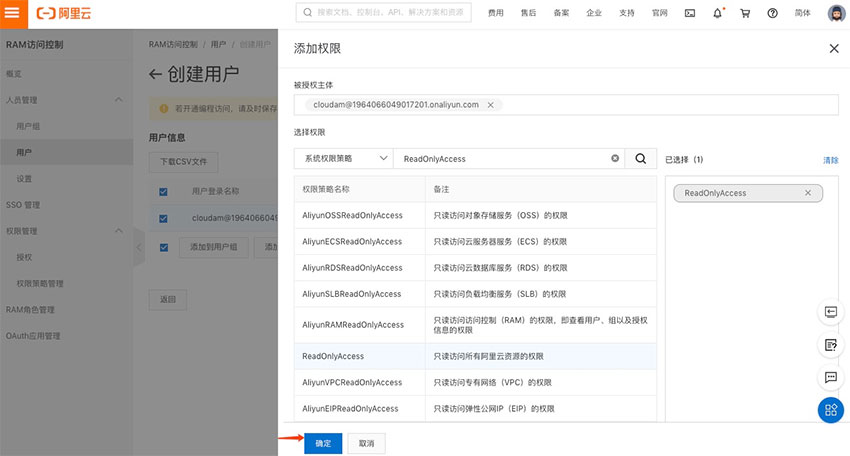This screenshot has height=456, width=850.
Task: Open the hamburger main menu
Action: coord(13,13)
